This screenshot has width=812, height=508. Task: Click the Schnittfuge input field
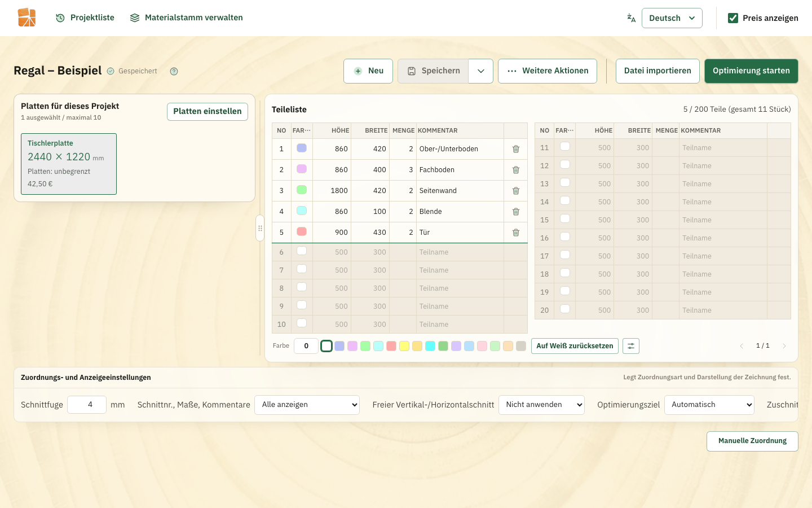click(87, 405)
